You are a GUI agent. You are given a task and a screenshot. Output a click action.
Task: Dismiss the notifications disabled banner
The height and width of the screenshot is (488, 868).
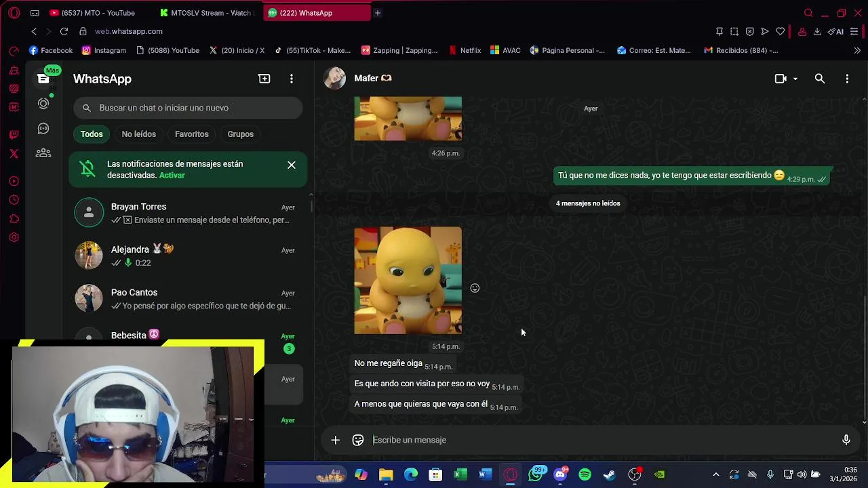pyautogui.click(x=292, y=165)
